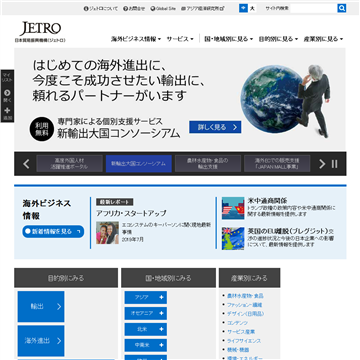Advance carousel with next arrow
Image resolution: width=360 pixels, height=360 pixels.
pos(322,164)
